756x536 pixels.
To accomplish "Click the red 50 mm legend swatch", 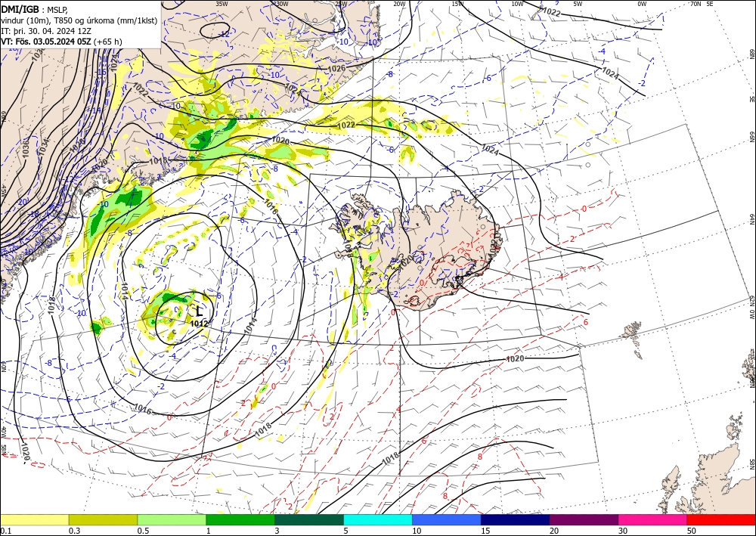I will click(x=721, y=519).
